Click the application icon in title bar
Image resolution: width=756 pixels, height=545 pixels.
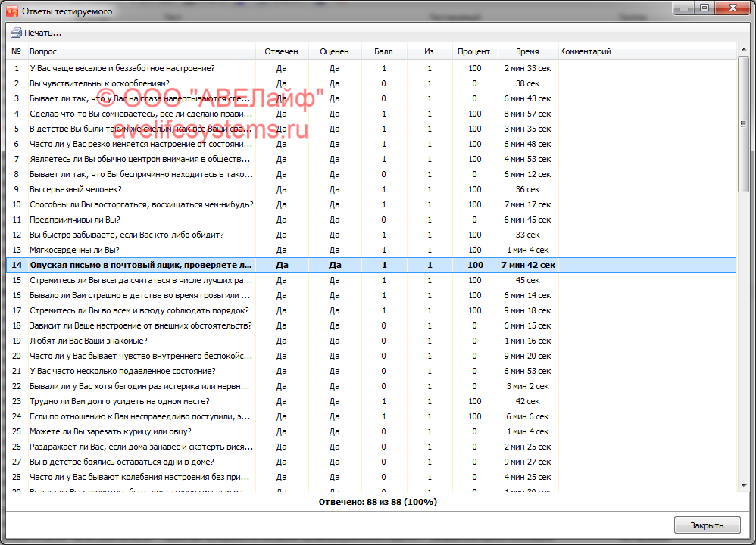coord(11,11)
